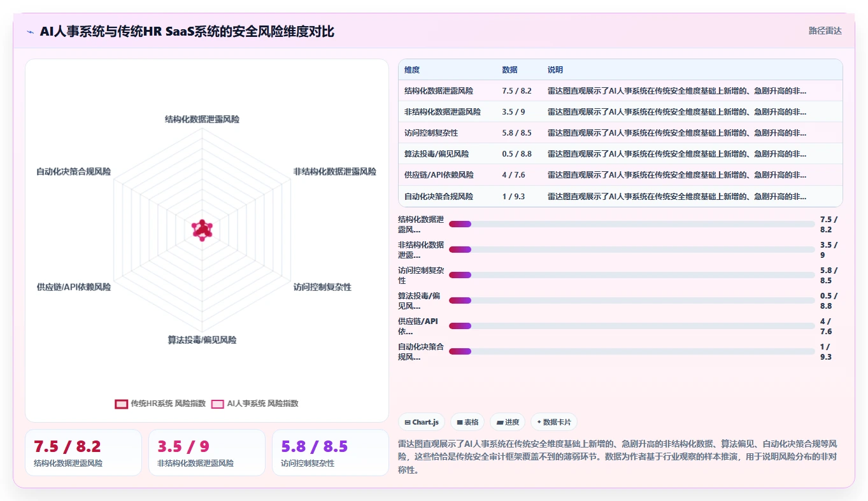The height and width of the screenshot is (501, 868).
Task: Toggle the 传统HR系统 风险指数 legend item
Action: click(x=160, y=404)
